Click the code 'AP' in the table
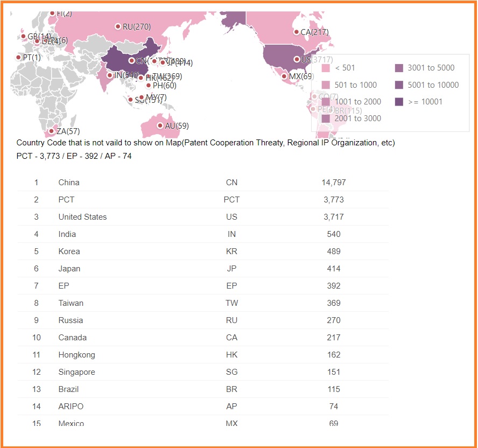The image size is (478, 448). pyautogui.click(x=231, y=407)
